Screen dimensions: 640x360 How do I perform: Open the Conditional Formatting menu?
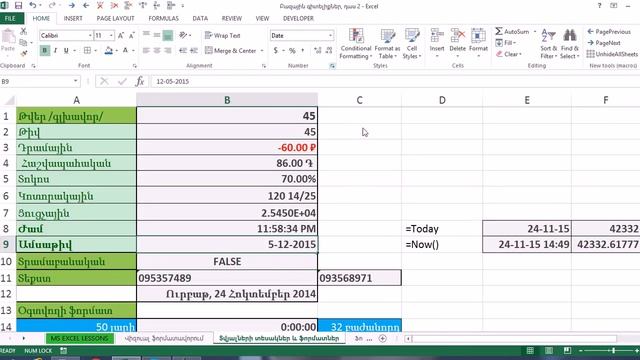(x=356, y=44)
